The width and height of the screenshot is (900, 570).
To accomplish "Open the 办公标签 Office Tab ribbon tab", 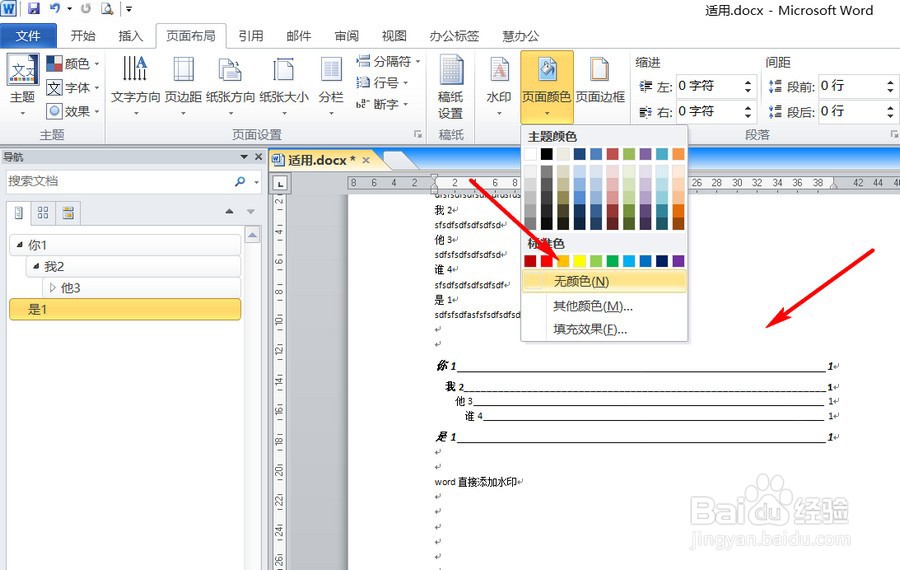I will pos(454,36).
